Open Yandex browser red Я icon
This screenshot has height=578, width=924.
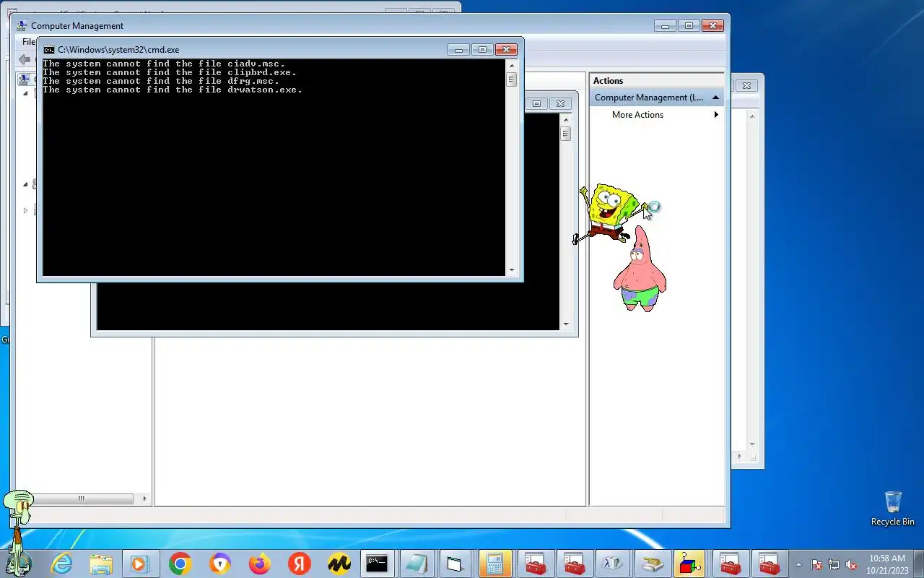click(x=299, y=564)
